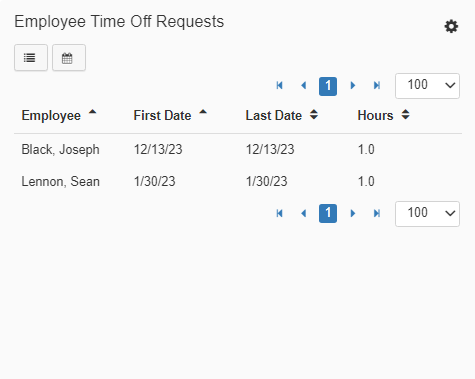Viewport: 475px width, 379px height.
Task: Open the settings gear icon
Action: tap(451, 26)
